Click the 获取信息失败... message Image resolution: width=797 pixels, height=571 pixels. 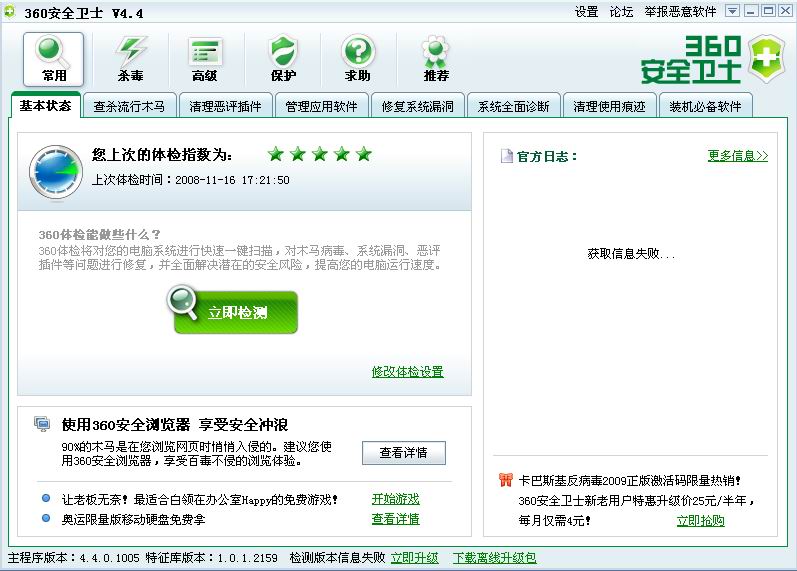pos(631,253)
